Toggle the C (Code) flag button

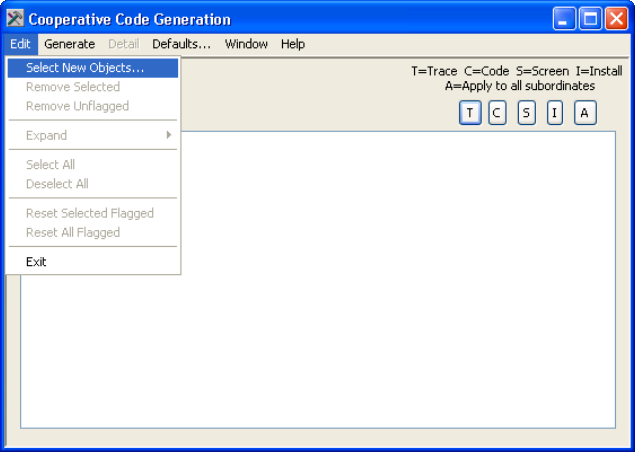(x=497, y=113)
